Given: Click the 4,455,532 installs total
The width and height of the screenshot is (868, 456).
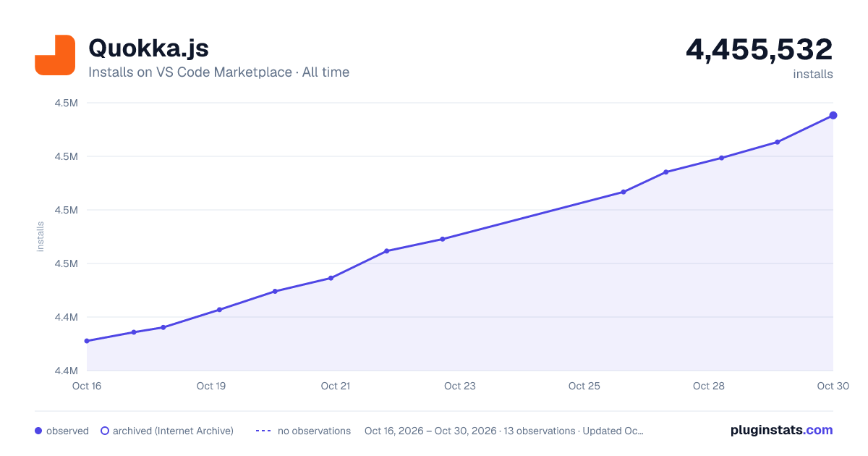Looking at the screenshot, I should (759, 49).
